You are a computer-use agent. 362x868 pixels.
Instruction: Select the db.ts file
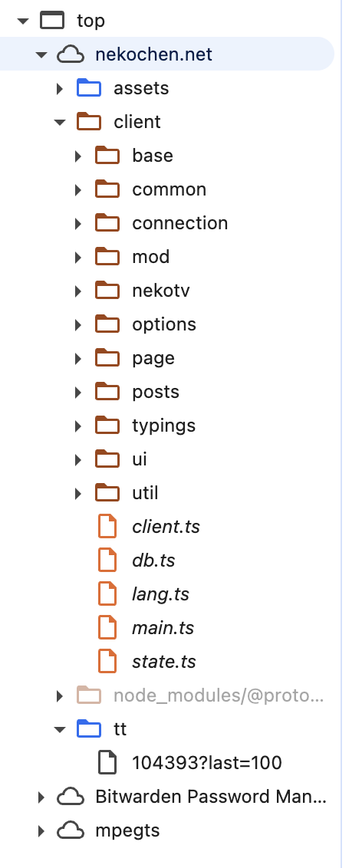[x=153, y=561]
